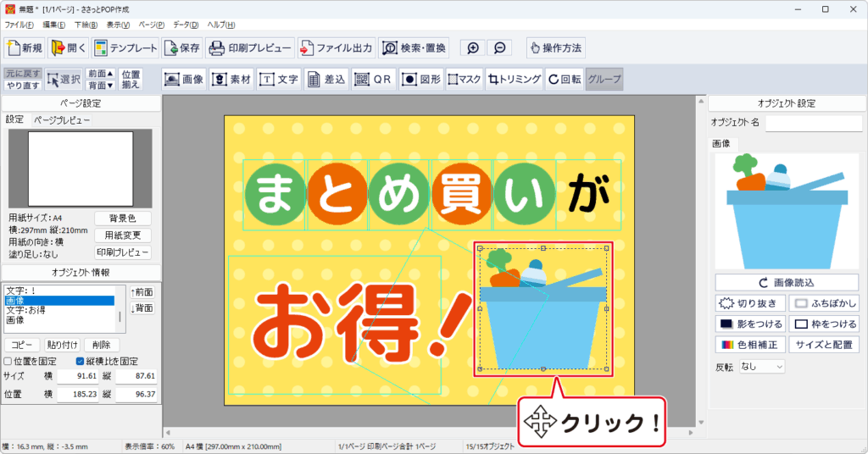Select the 回転 rotate tool

point(565,80)
